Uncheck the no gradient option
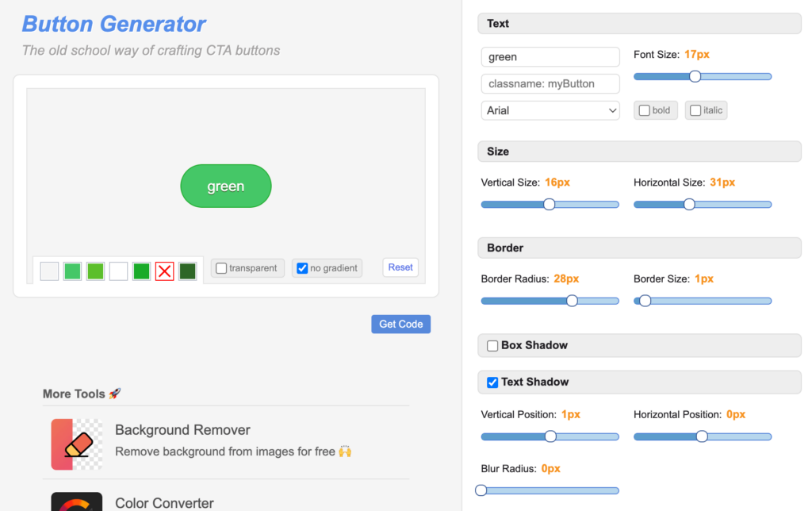 302,268
